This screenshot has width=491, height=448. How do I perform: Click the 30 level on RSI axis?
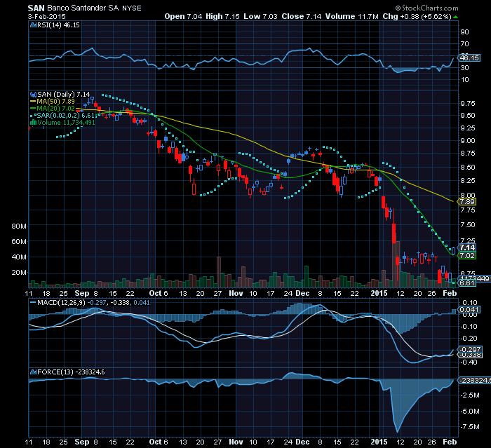pyautogui.click(x=464, y=67)
